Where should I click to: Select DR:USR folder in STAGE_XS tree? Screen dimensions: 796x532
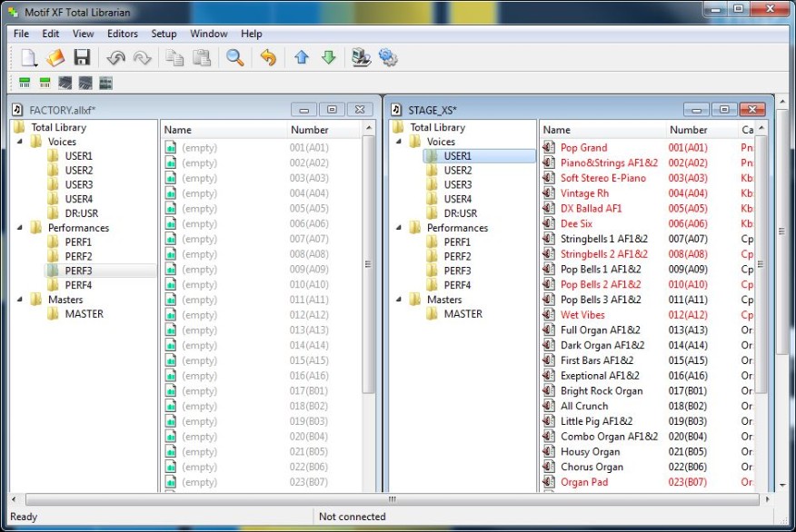pyautogui.click(x=461, y=213)
